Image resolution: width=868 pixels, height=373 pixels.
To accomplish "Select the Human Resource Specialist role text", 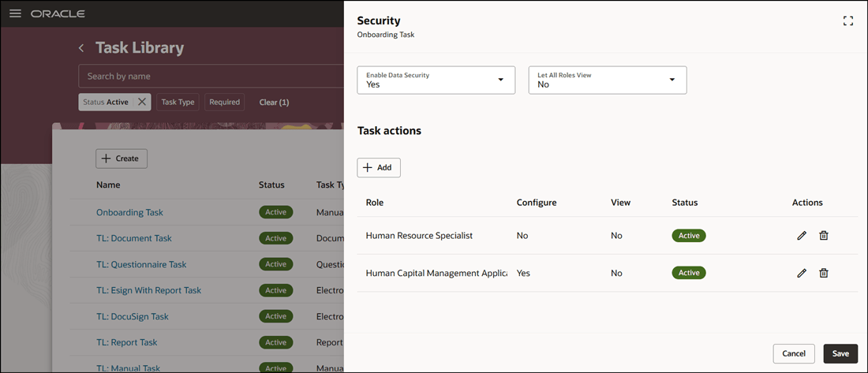I will tap(419, 236).
